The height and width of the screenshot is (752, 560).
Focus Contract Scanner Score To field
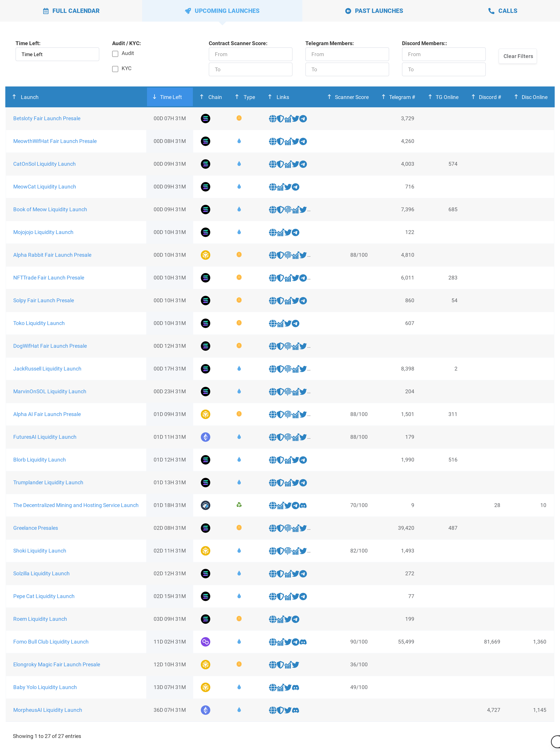pos(250,70)
